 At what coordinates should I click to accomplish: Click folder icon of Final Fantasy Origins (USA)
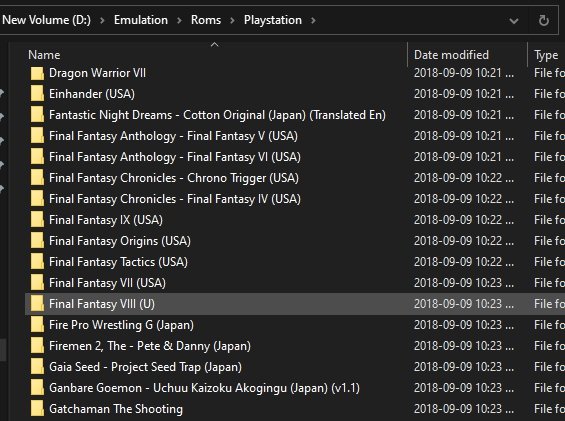tap(37, 241)
